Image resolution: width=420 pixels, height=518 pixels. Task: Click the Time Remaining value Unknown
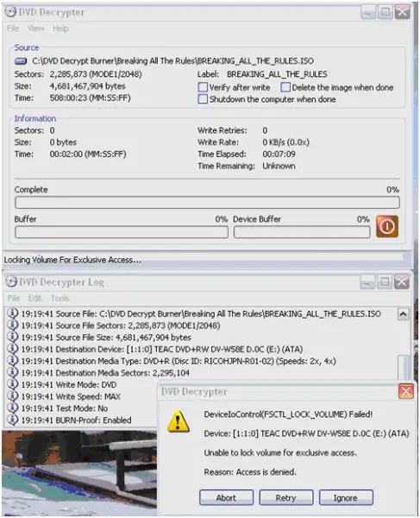coord(279,166)
